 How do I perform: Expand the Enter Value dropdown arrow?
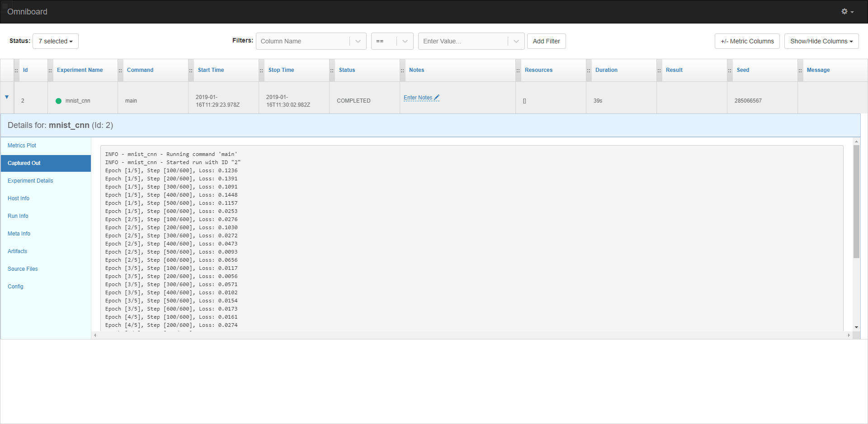(516, 41)
